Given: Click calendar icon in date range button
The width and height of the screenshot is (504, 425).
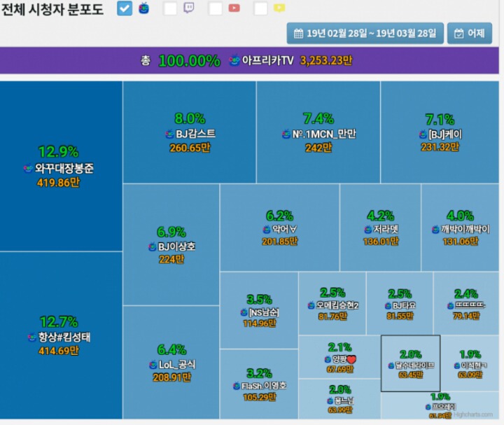Looking at the screenshot, I should [298, 34].
